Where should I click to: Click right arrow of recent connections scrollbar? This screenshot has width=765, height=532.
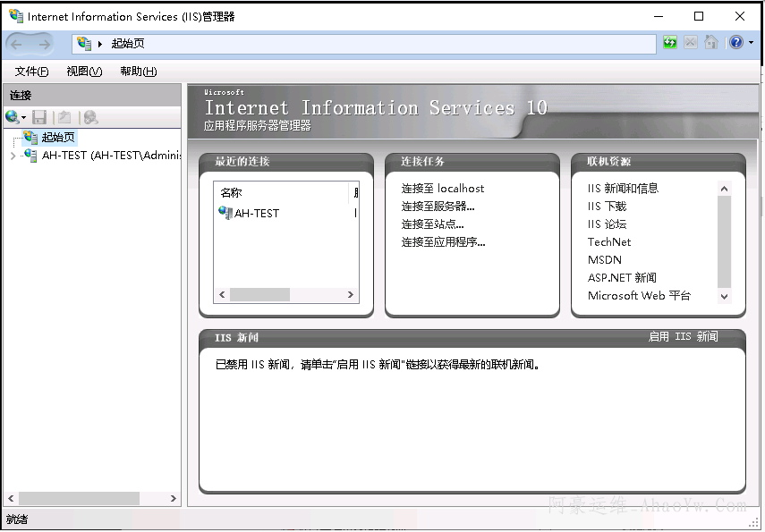coord(351,294)
